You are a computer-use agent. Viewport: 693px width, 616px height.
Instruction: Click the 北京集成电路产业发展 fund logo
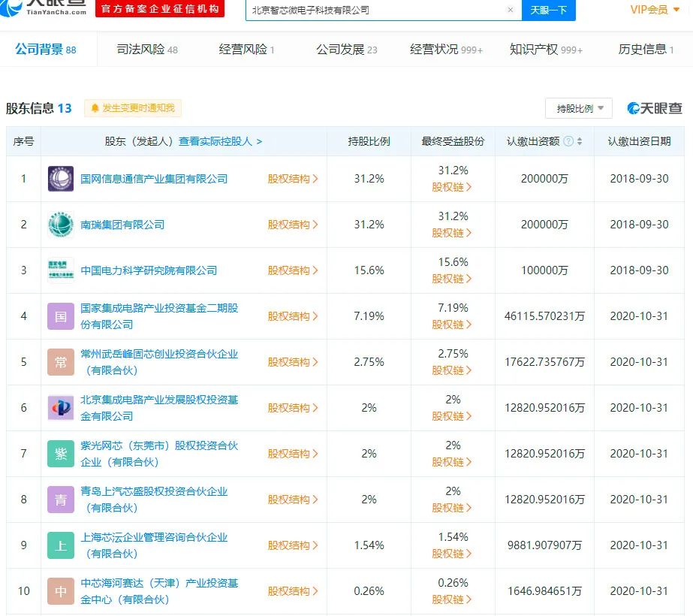(x=61, y=408)
